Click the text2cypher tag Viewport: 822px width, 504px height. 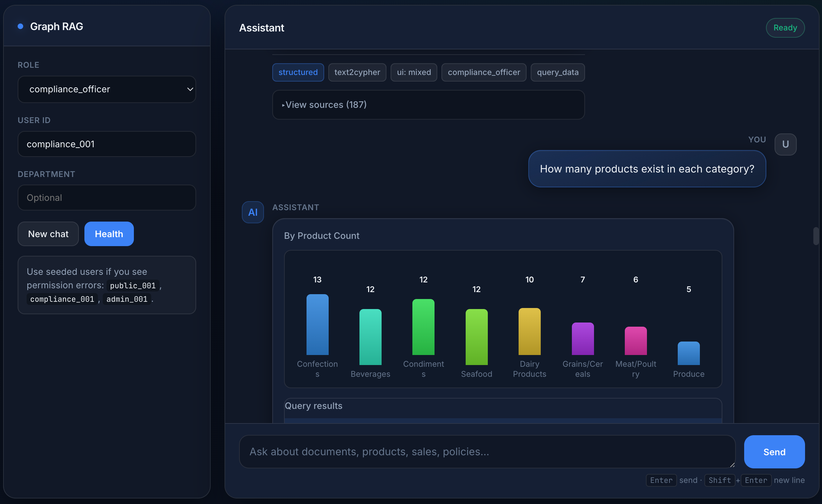coord(357,72)
